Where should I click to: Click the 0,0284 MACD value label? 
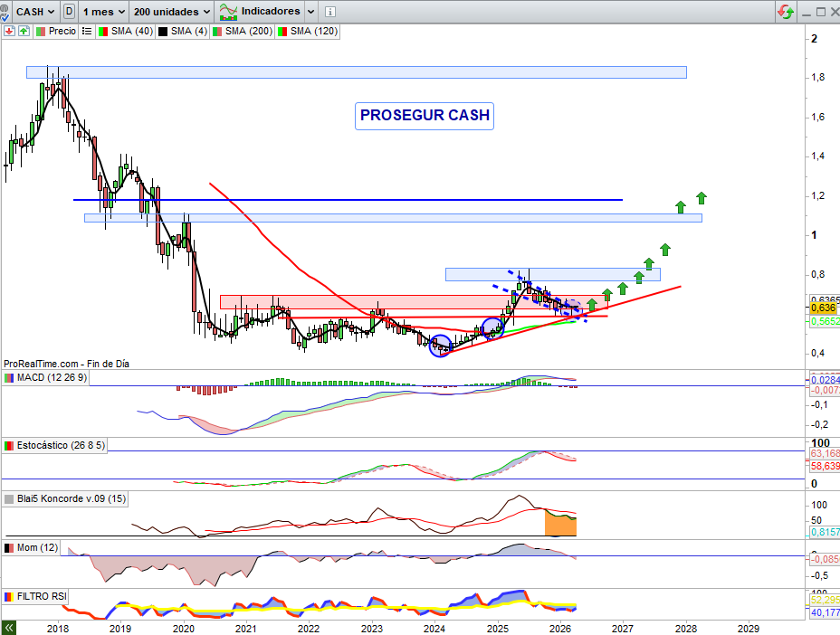(x=825, y=380)
